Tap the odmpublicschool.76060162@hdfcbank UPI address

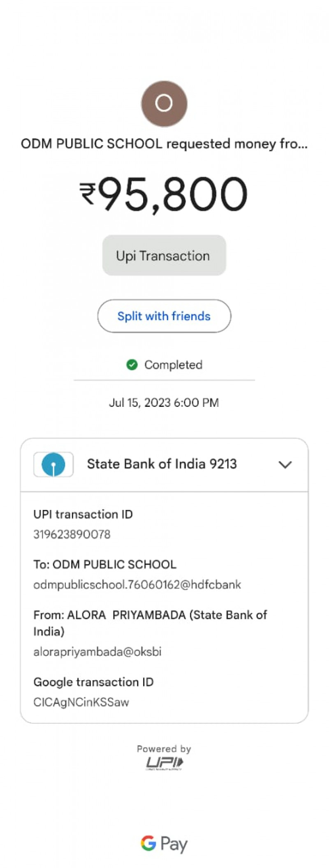click(x=137, y=584)
